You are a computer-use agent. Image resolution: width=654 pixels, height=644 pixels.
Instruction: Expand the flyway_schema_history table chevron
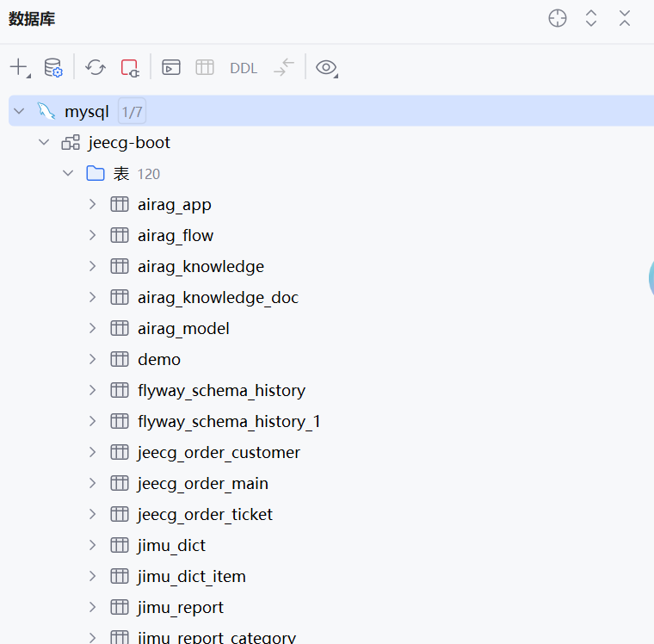[93, 390]
